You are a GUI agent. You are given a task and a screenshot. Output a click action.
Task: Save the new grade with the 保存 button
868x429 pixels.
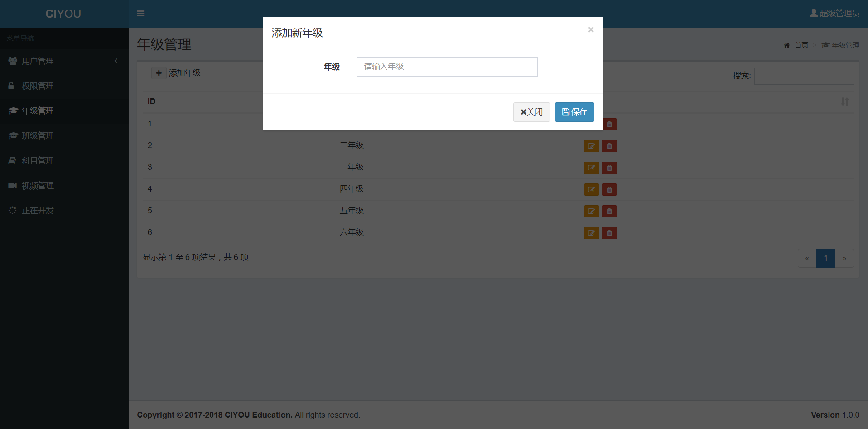click(x=574, y=112)
